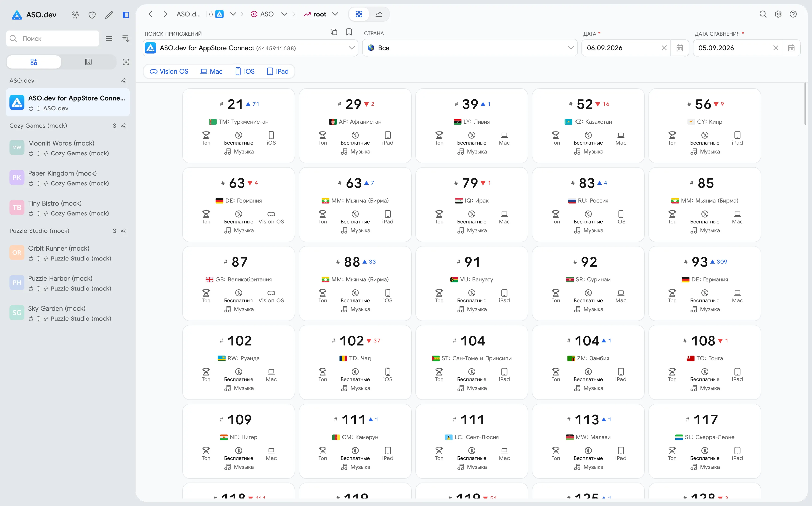Select the Vision OS platform tab
The height and width of the screenshot is (506, 812).
tap(169, 71)
